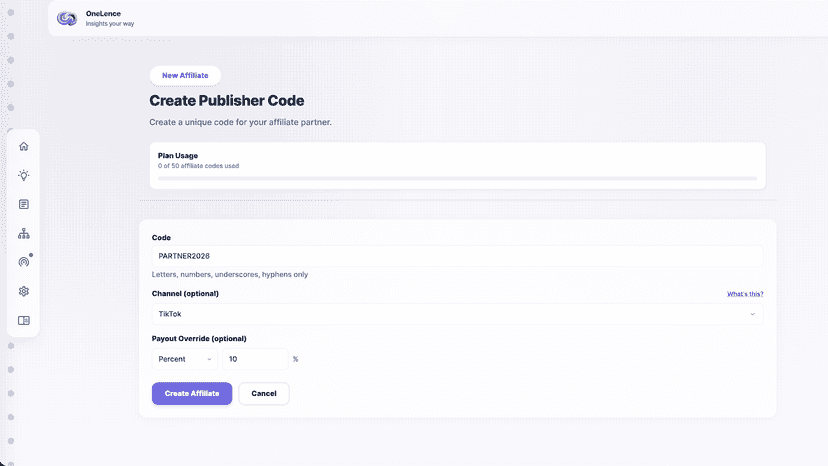This screenshot has width=828, height=466.
Task: Click the OneLence brand name text
Action: pos(104,14)
